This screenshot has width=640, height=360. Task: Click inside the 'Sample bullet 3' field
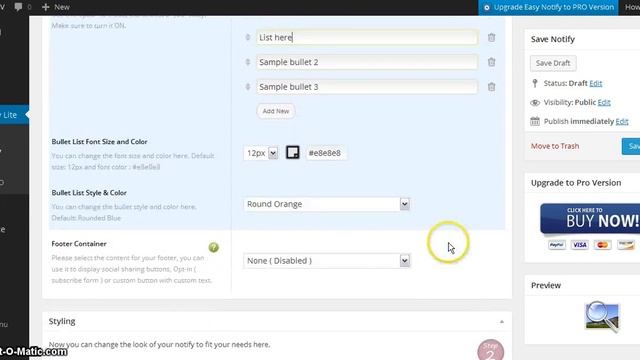coord(367,87)
